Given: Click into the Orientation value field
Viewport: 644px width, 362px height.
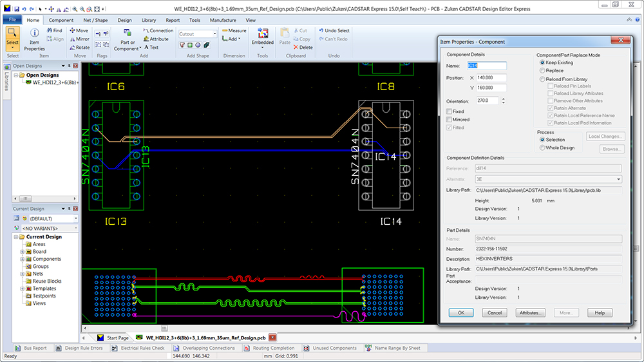Looking at the screenshot, I should [x=486, y=100].
